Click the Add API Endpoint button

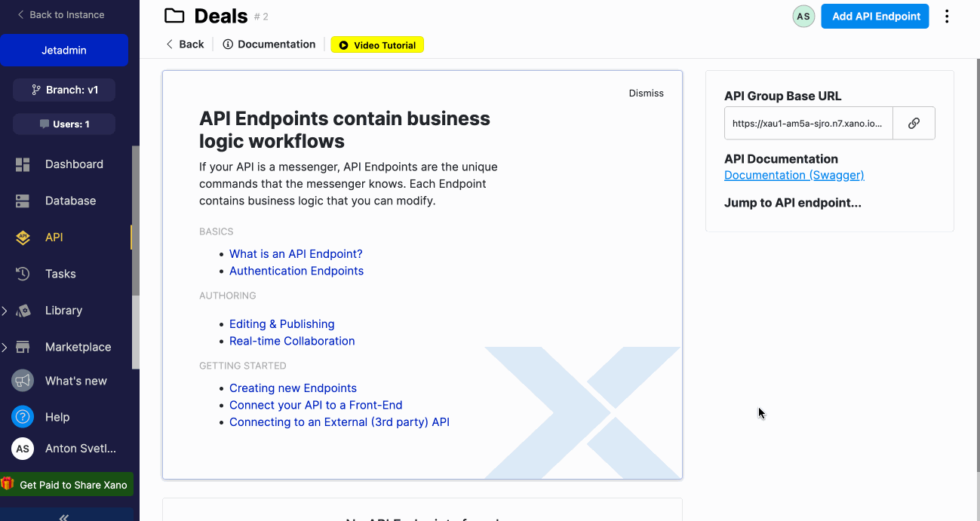[x=875, y=17]
